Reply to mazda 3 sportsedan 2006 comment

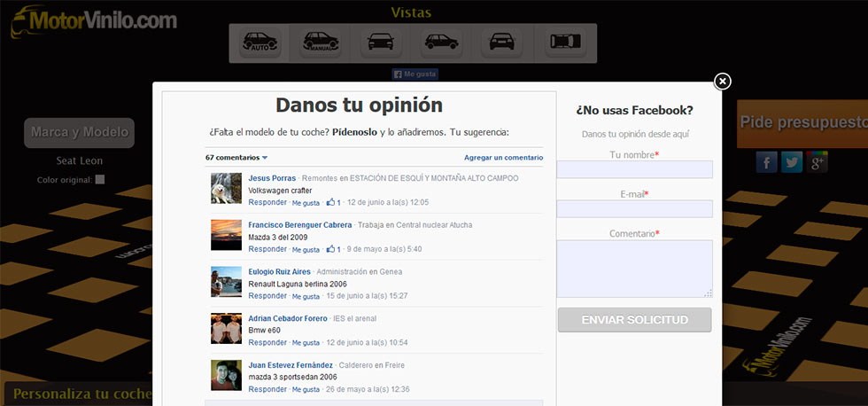(267, 389)
